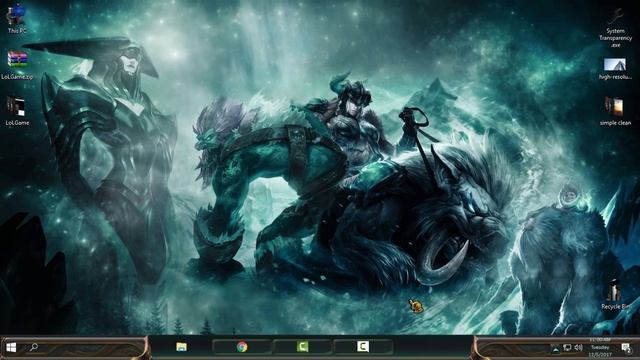Select the LoLGame folder icon
The width and height of the screenshot is (640, 360).
click(x=17, y=111)
